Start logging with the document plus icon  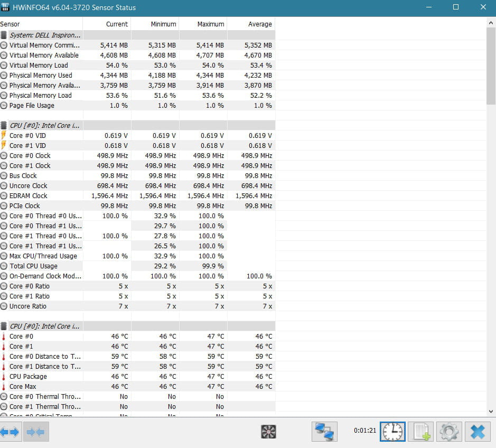[420, 432]
